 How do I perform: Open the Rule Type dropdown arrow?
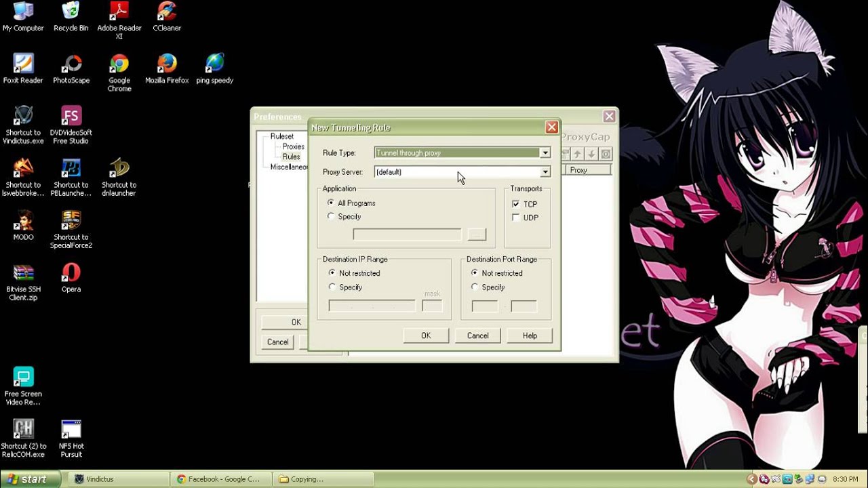[x=545, y=153]
